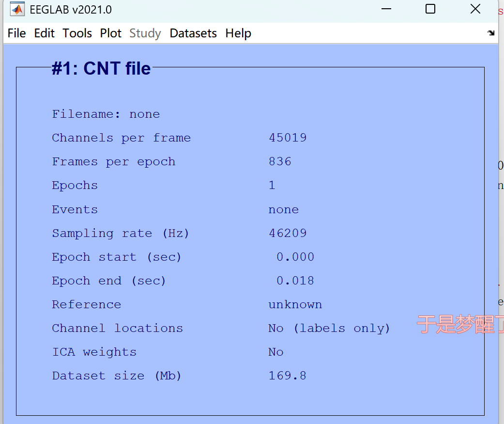504x424 pixels.
Task: Select the reference value 'unknown'
Action: pos(295,304)
